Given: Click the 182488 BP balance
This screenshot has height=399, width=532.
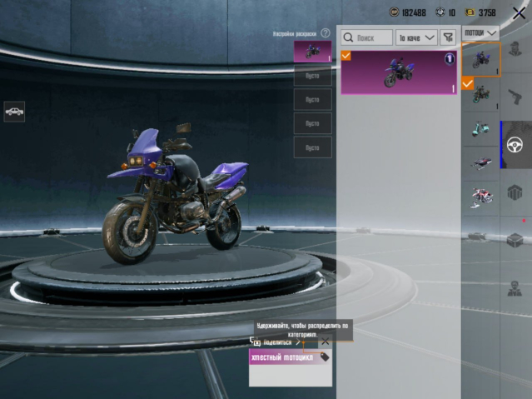Looking at the screenshot, I should click(x=414, y=12).
